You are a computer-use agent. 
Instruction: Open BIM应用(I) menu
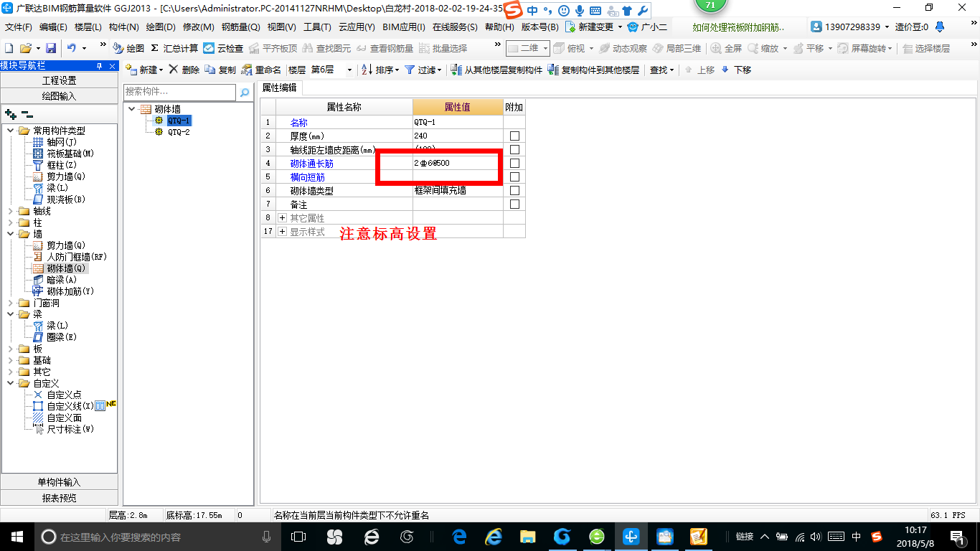click(x=404, y=27)
